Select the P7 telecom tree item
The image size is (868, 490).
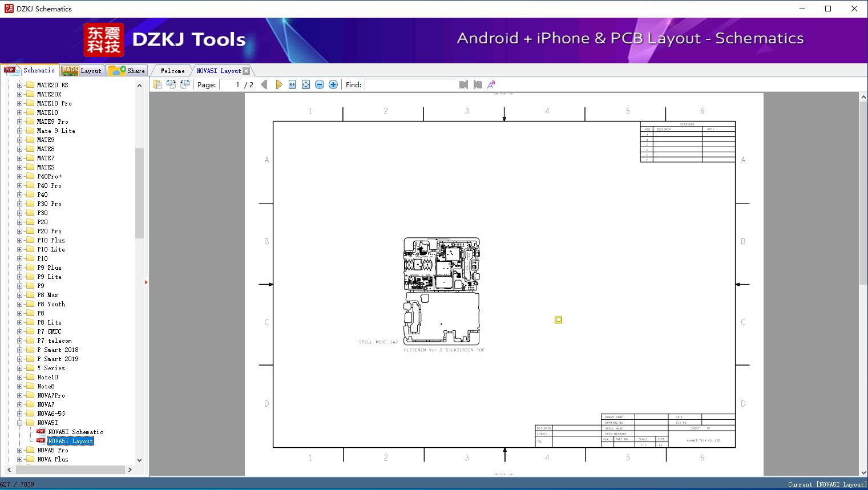(x=54, y=341)
